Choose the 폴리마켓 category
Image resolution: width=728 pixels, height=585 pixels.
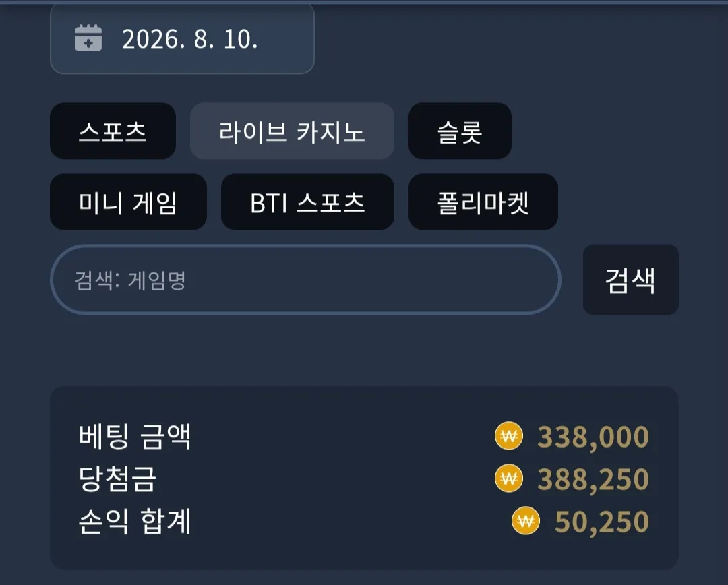(483, 202)
